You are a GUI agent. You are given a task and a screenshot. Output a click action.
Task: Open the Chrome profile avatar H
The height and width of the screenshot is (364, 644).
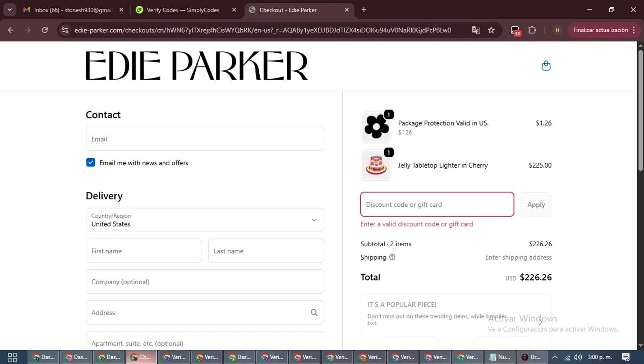click(557, 30)
